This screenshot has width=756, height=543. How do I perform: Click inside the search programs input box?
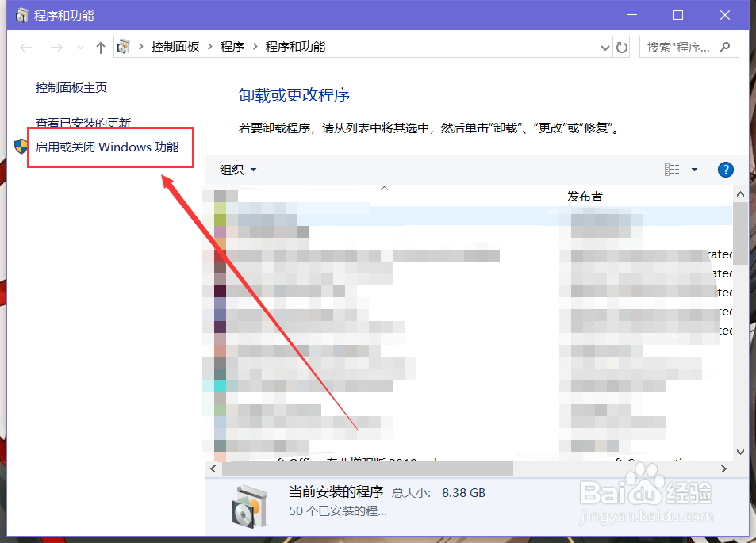tap(678, 47)
